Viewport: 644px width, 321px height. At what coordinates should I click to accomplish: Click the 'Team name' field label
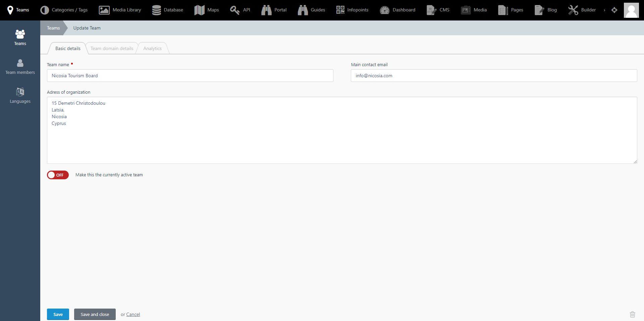58,65
